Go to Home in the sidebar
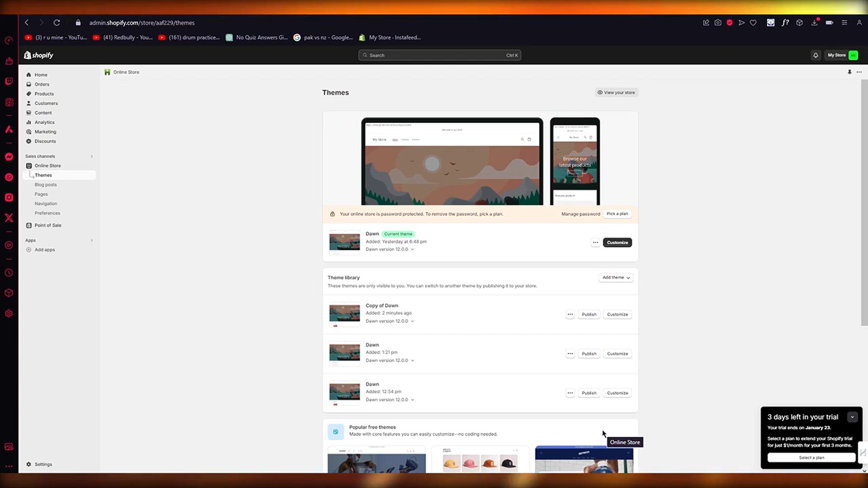This screenshot has width=868, height=488. coord(41,75)
